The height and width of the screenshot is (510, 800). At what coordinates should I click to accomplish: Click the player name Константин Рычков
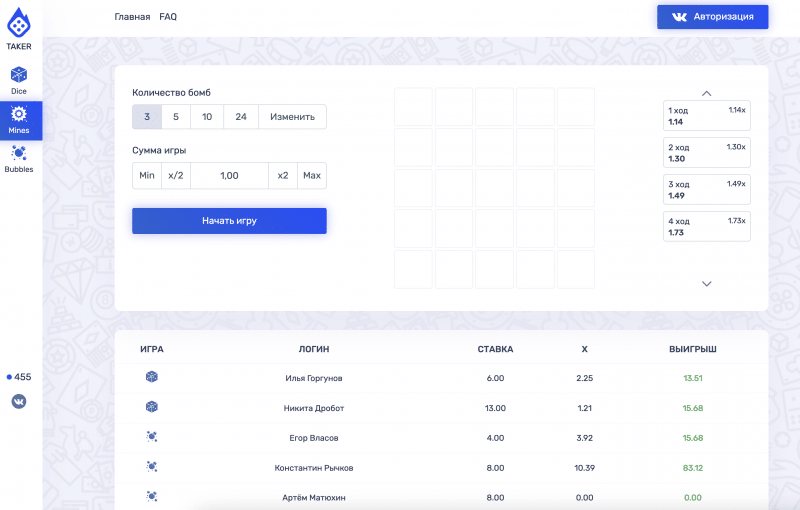tap(314, 468)
